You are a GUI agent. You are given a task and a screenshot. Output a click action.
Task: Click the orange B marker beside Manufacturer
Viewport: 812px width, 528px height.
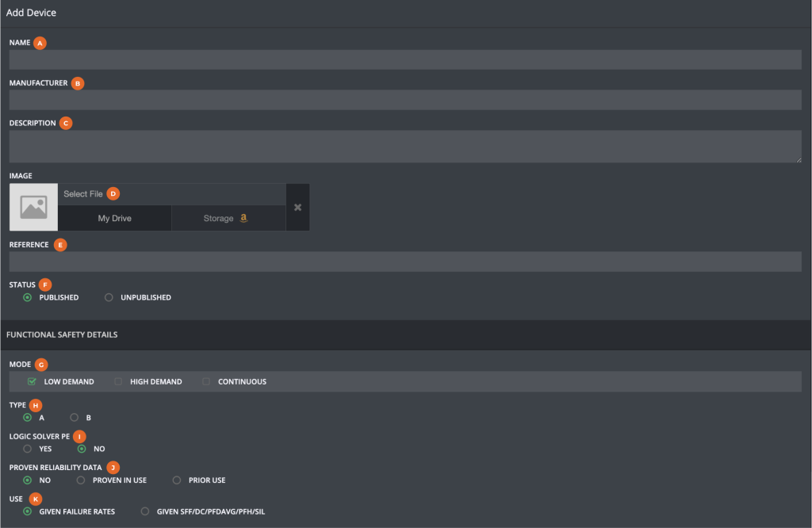(78, 83)
